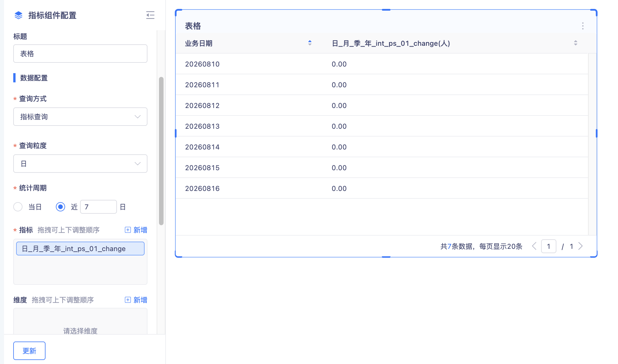Click the 20260813 date cell

(x=202, y=126)
